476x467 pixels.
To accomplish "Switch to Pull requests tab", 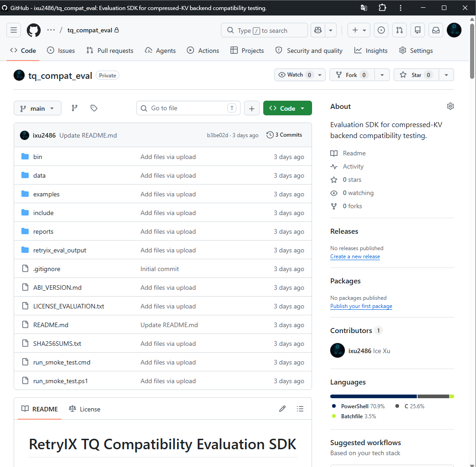I will pyautogui.click(x=110, y=51).
